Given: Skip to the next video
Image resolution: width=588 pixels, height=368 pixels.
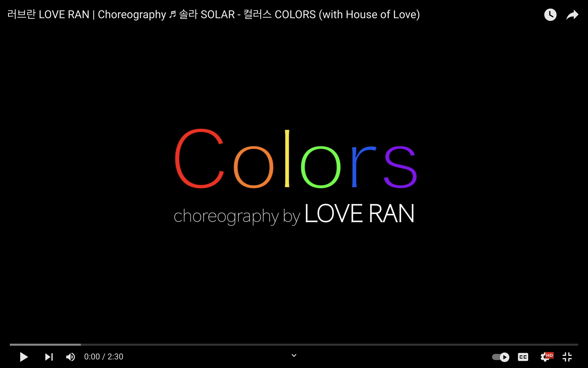Looking at the screenshot, I should click(x=49, y=357).
